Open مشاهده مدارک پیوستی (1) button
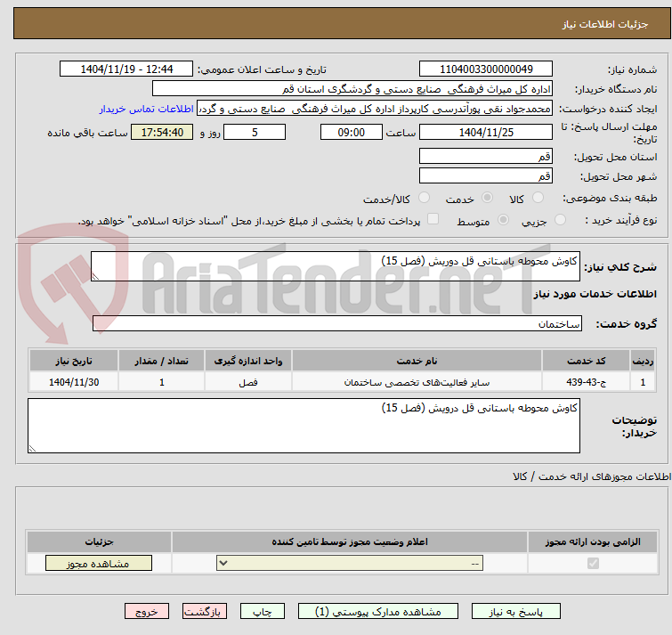Image resolution: width=672 pixels, height=635 pixels. 378,612
